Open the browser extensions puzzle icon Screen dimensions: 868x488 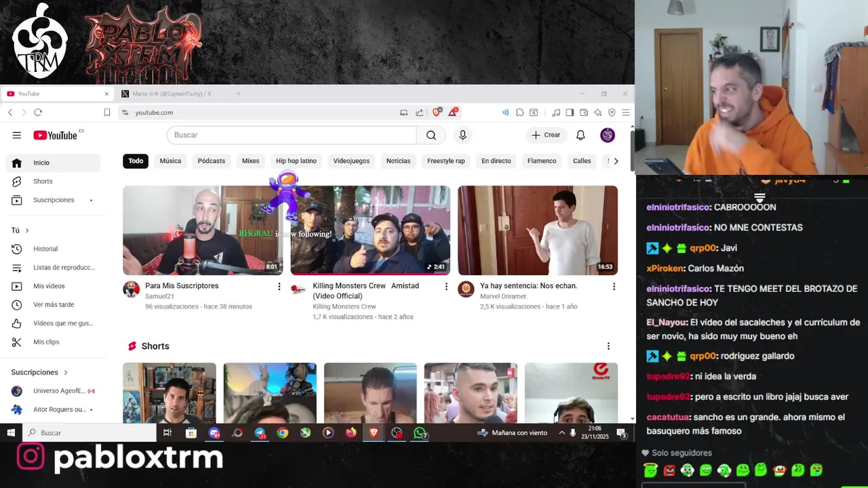coord(519,113)
